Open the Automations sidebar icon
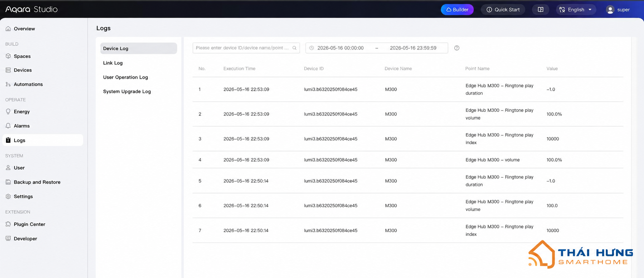Screen dimensions: 644x278 point(8,84)
